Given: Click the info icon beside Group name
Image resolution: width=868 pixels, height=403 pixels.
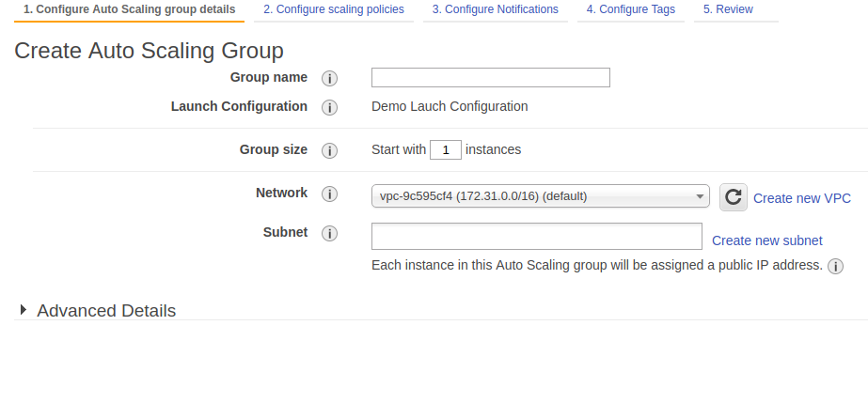Looking at the screenshot, I should (329, 78).
